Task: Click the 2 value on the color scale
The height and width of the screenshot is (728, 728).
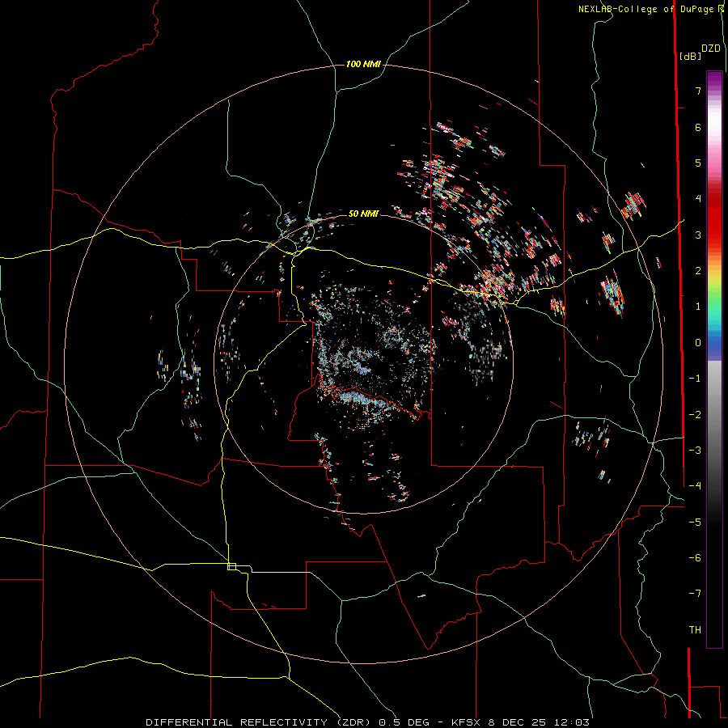Action: tap(698, 271)
